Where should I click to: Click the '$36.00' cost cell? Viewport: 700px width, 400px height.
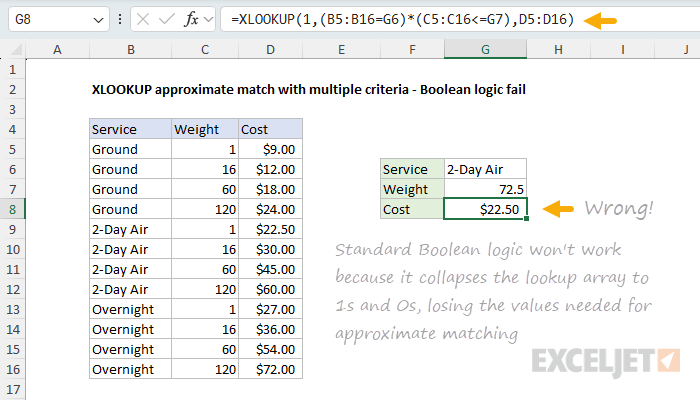(271, 329)
